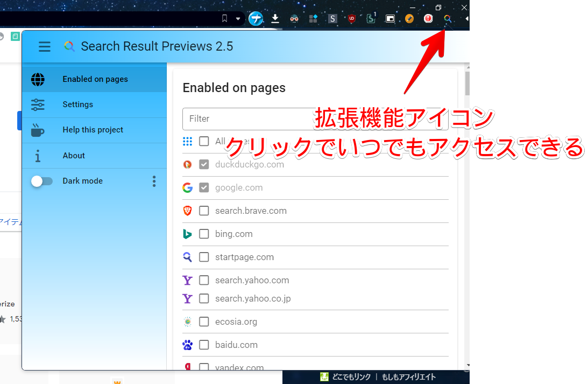Click the Filter input field
588x384 pixels.
pyautogui.click(x=315, y=119)
